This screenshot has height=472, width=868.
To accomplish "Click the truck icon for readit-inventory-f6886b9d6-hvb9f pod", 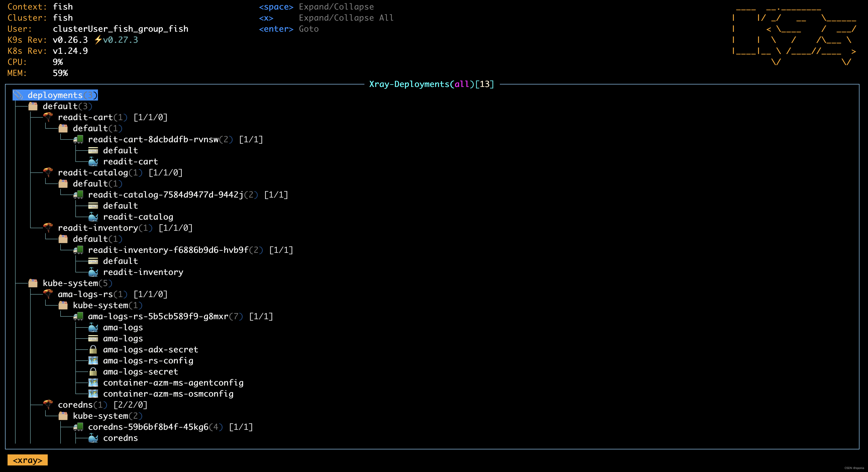I will click(78, 250).
